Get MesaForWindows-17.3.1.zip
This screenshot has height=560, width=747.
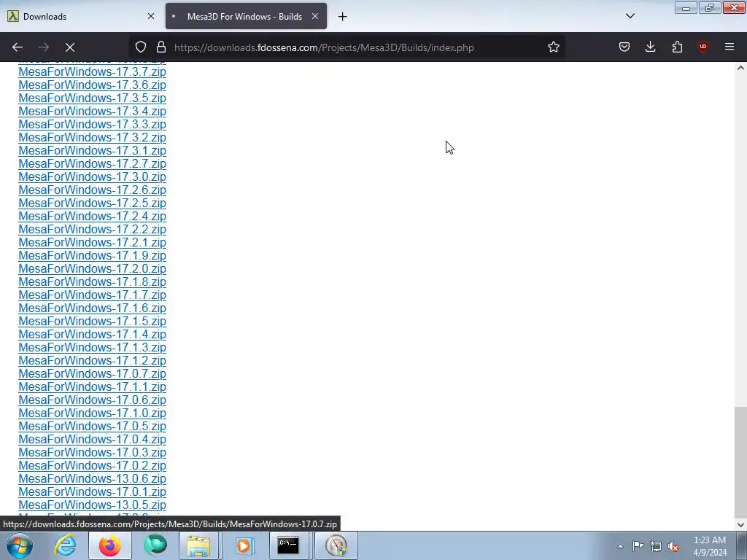click(93, 150)
